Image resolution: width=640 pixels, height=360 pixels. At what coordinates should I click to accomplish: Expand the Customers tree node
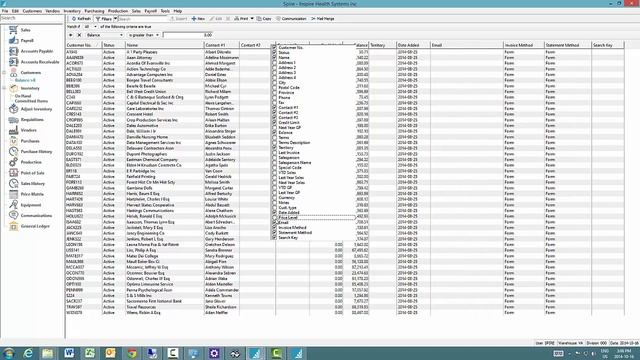(x=4, y=73)
